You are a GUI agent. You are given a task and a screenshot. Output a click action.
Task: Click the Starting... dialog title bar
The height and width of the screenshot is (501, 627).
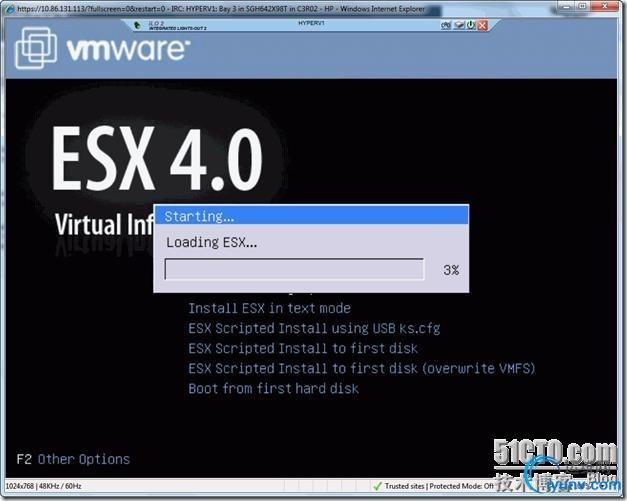311,216
